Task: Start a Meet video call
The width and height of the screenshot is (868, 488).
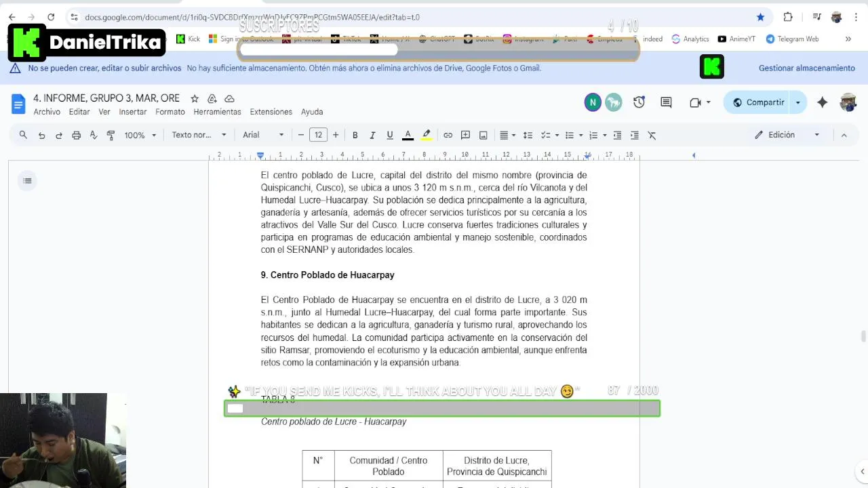Action: pyautogui.click(x=695, y=102)
